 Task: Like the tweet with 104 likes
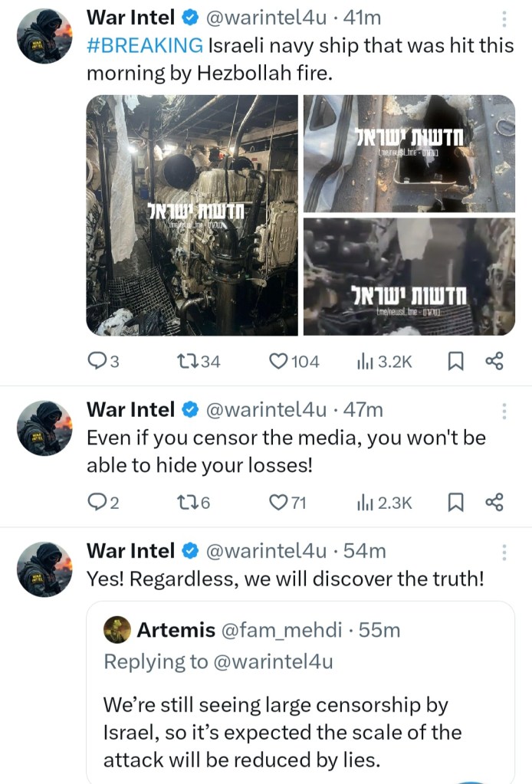pos(278,361)
